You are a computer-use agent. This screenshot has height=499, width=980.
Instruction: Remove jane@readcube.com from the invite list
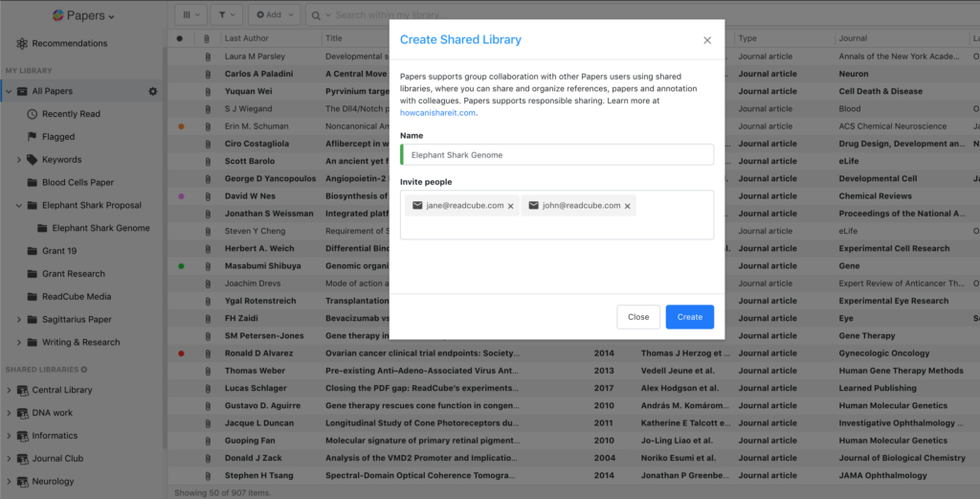pos(510,206)
